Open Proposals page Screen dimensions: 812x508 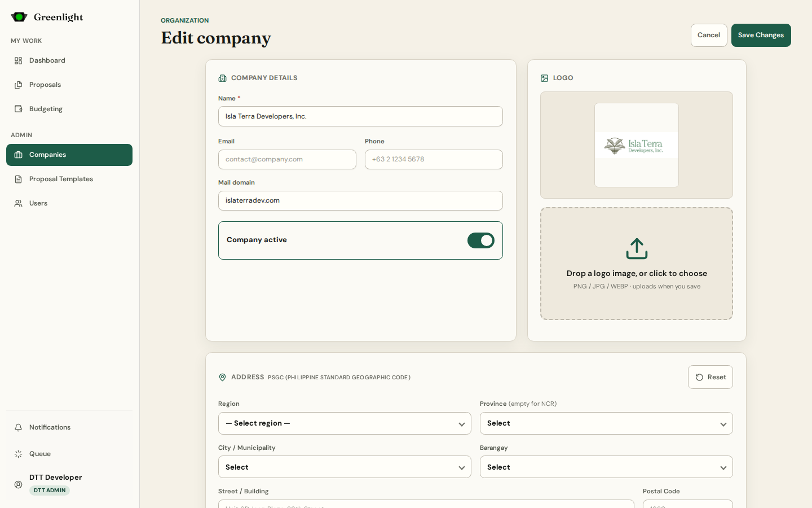point(69,85)
